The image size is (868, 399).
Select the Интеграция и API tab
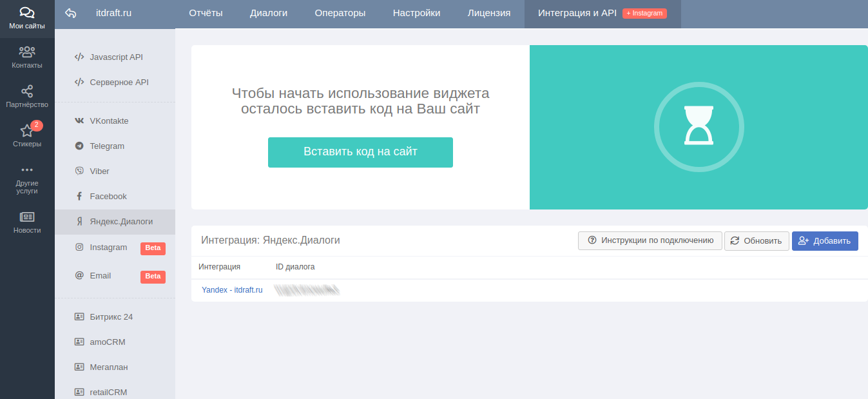(603, 13)
